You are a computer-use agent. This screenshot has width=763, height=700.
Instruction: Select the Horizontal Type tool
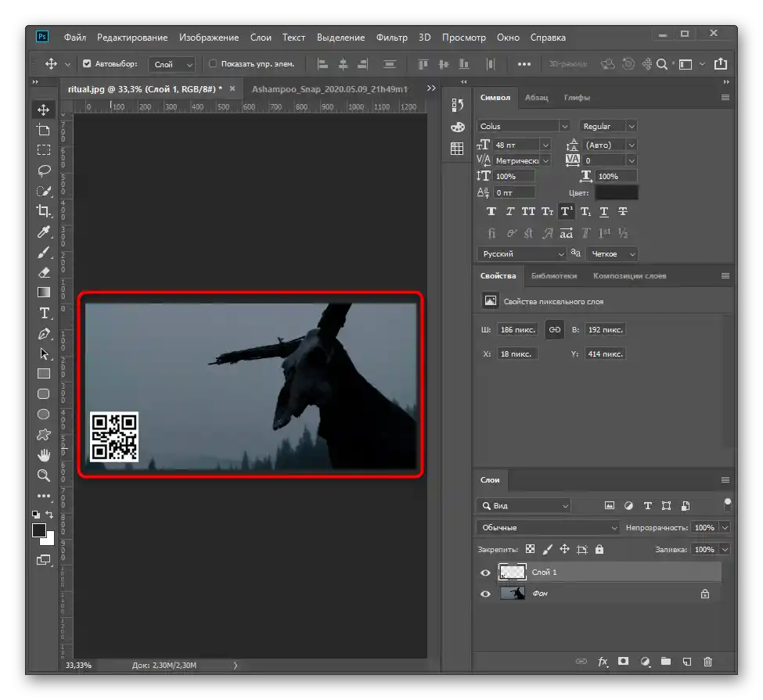click(44, 313)
